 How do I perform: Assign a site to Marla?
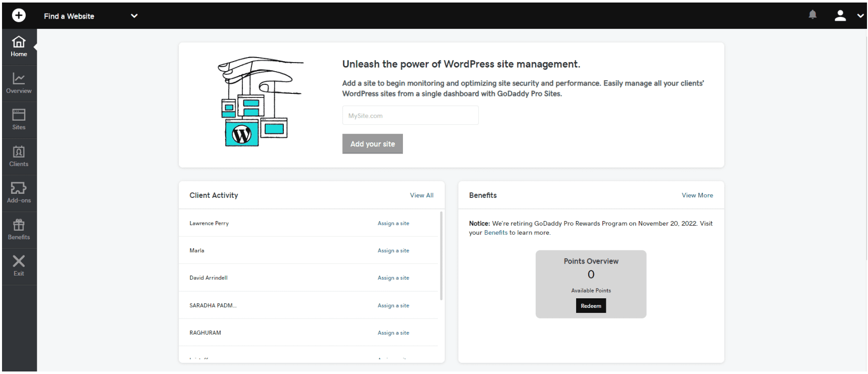(x=393, y=250)
